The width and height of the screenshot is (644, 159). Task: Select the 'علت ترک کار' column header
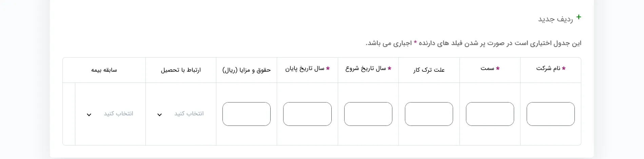[x=429, y=70]
